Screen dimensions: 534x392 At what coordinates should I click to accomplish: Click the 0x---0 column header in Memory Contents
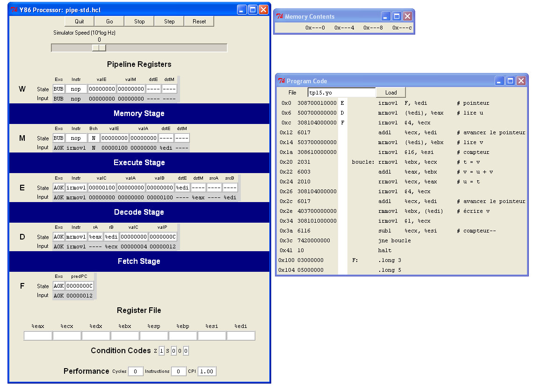point(315,28)
